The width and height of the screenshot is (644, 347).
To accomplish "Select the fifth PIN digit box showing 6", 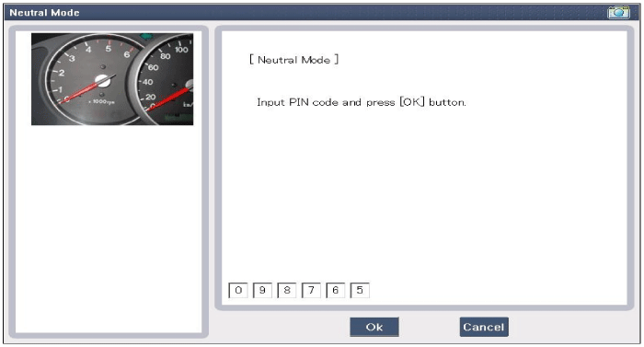I will pos(335,290).
